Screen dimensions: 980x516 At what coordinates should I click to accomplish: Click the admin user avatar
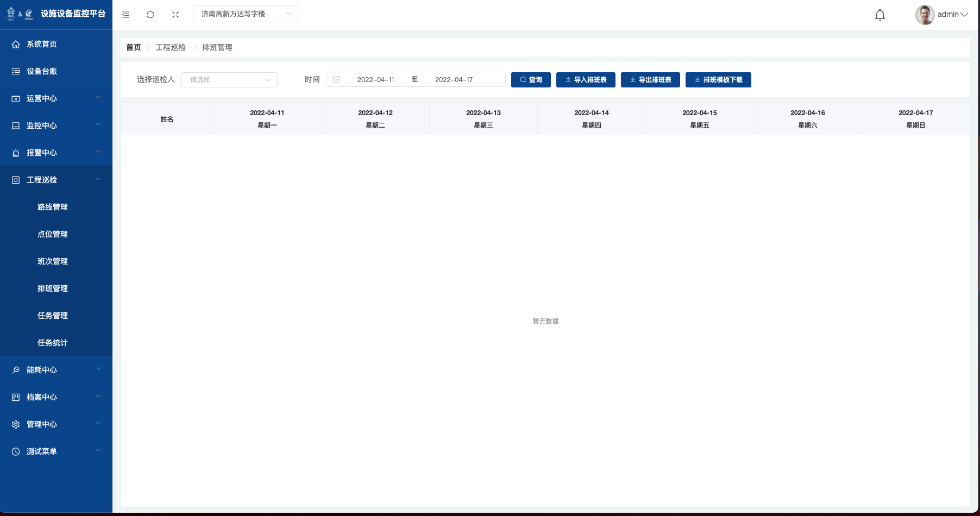point(925,15)
